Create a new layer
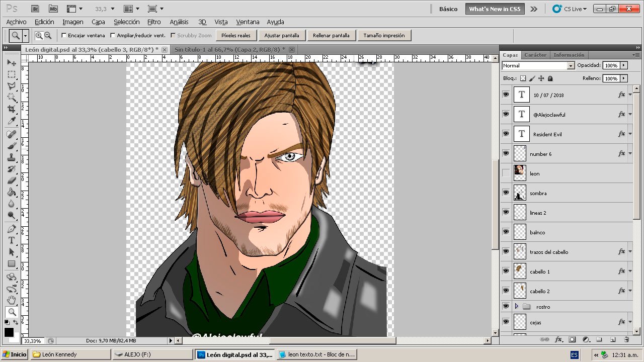 (x=613, y=339)
